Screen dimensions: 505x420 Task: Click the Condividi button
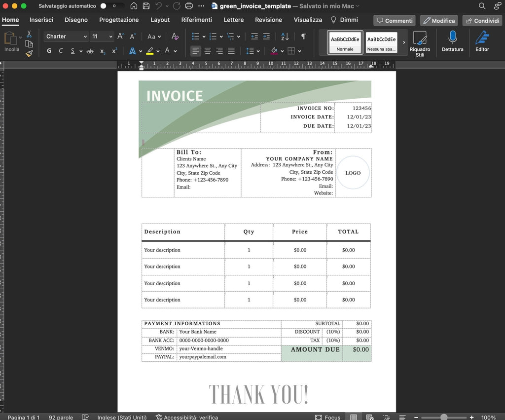click(x=482, y=20)
